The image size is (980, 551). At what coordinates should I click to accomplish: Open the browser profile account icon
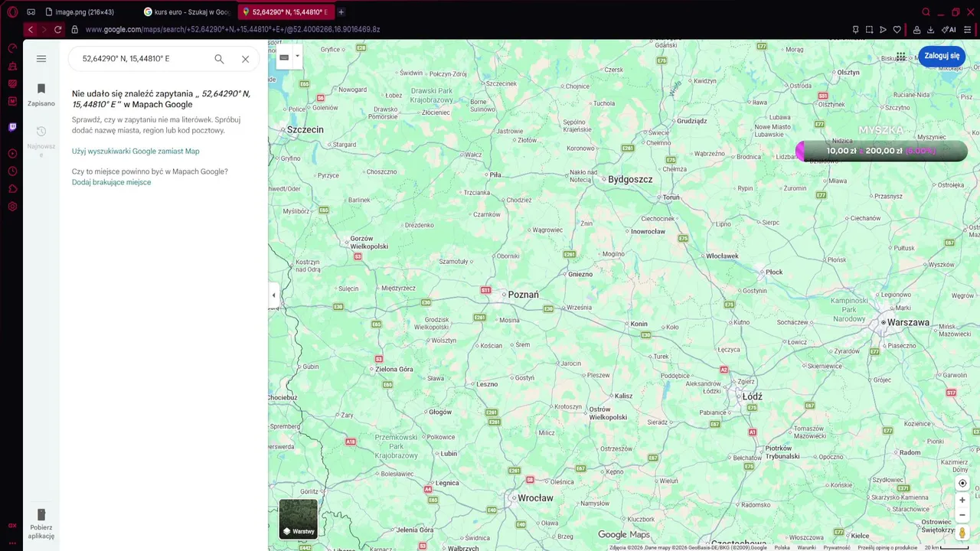916,30
